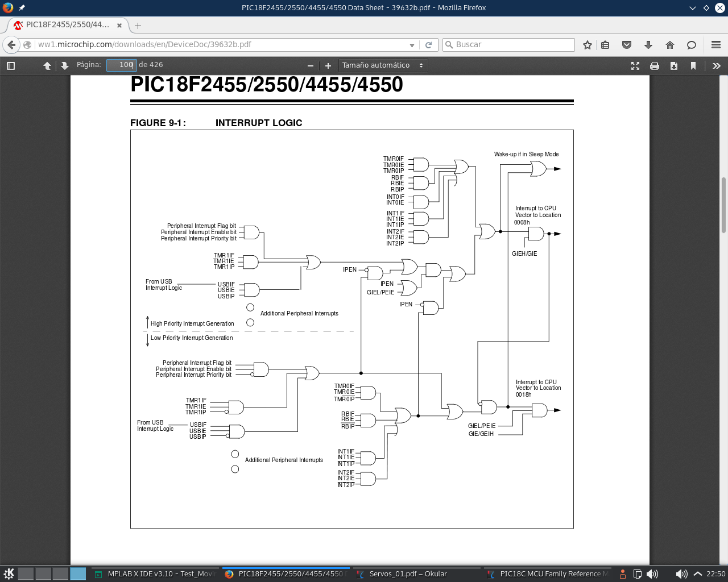Select the PIC18F2455/2550/44... browser tab
Screen dimensions: 728x582
coord(68,25)
